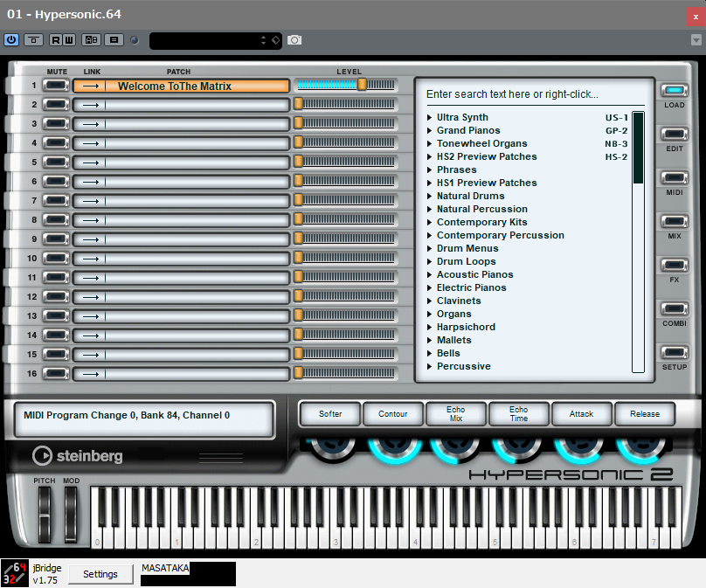Open the FX page button
The height and width of the screenshot is (588, 706).
(x=674, y=266)
